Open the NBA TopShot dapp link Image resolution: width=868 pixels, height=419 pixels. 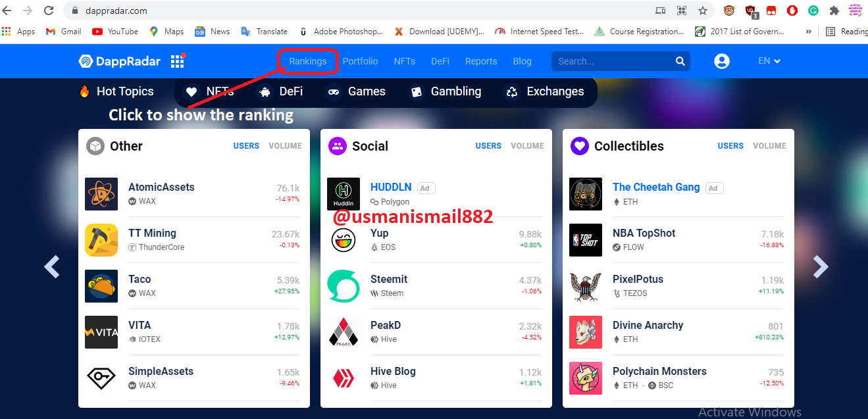644,234
